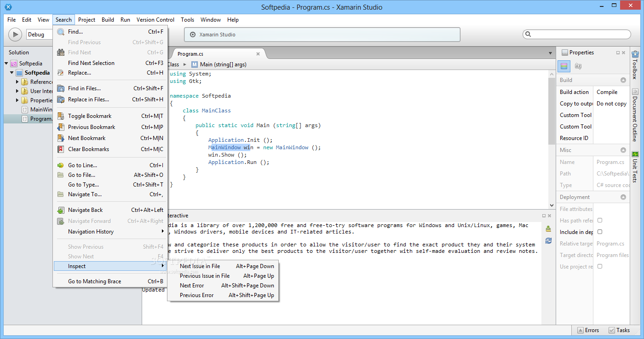Click the Compile build action value
Viewport: 644px width, 339px height.
tap(607, 92)
